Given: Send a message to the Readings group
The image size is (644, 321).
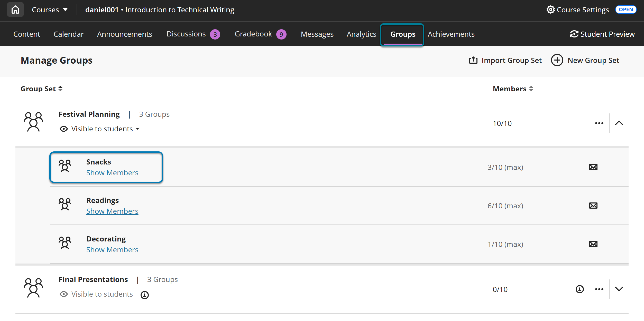Looking at the screenshot, I should (x=593, y=206).
